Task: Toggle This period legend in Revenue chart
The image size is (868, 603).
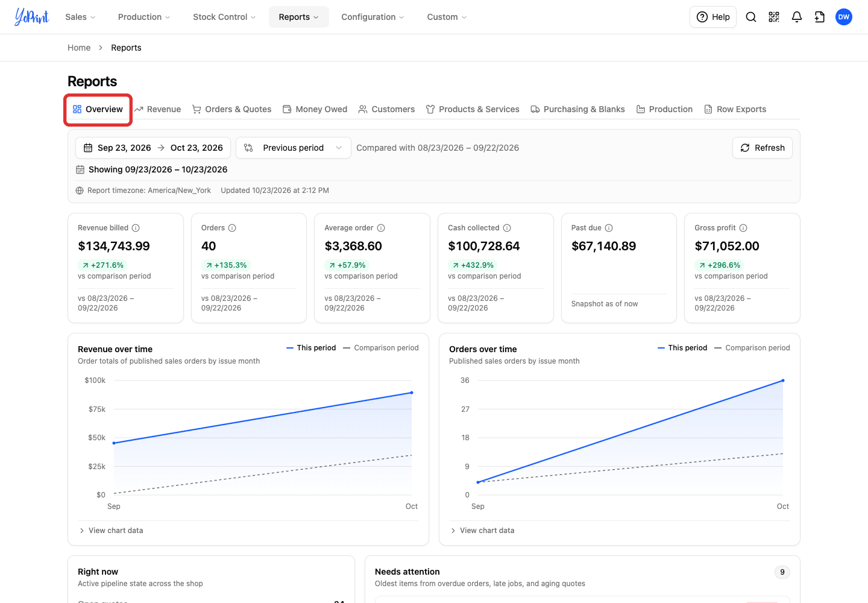Action: [311, 348]
